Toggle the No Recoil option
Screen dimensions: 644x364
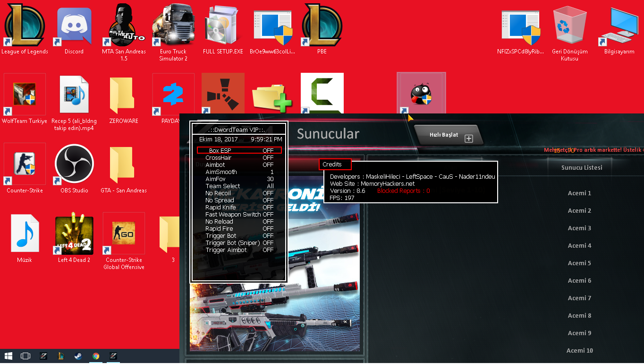(x=239, y=193)
